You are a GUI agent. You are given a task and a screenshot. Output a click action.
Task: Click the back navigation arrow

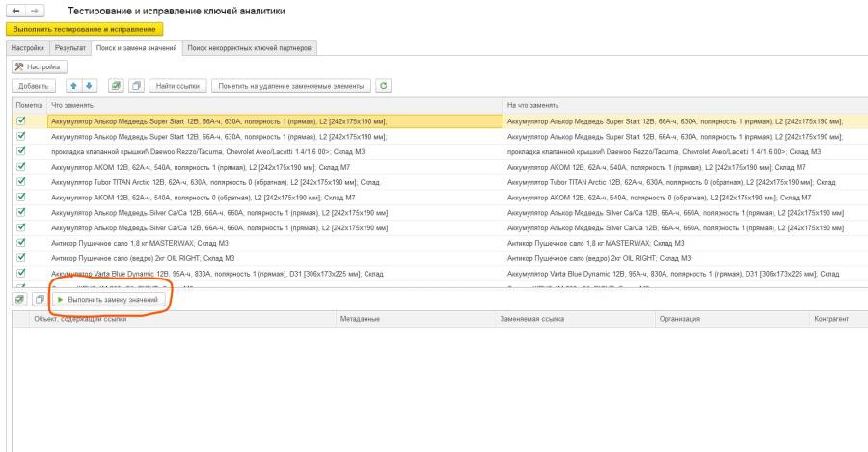[x=15, y=10]
